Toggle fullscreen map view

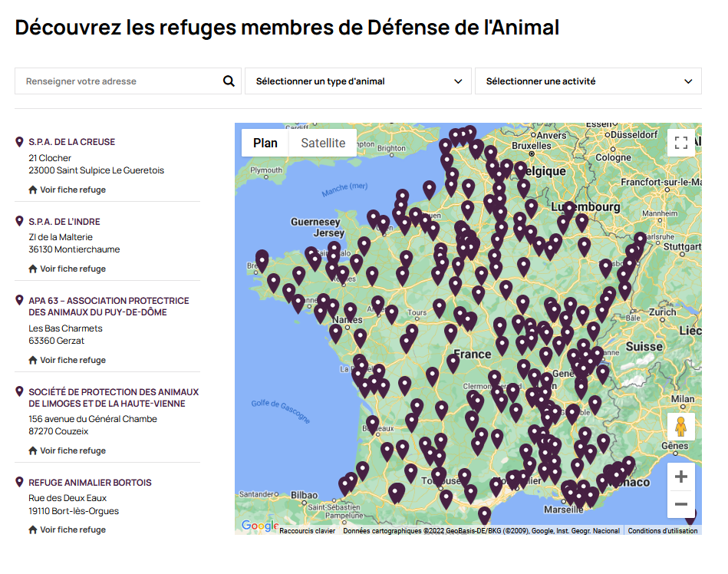click(680, 143)
